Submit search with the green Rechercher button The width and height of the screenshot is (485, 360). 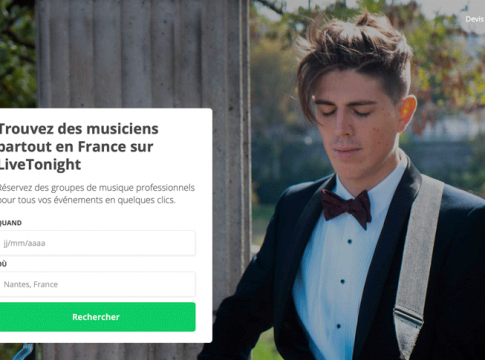click(x=97, y=317)
